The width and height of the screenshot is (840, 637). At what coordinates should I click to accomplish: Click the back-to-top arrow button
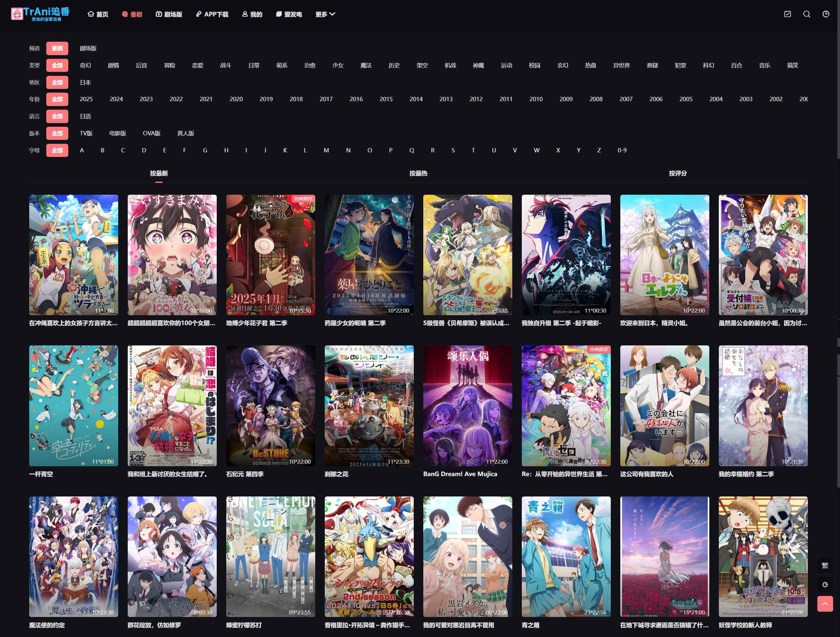point(825,604)
